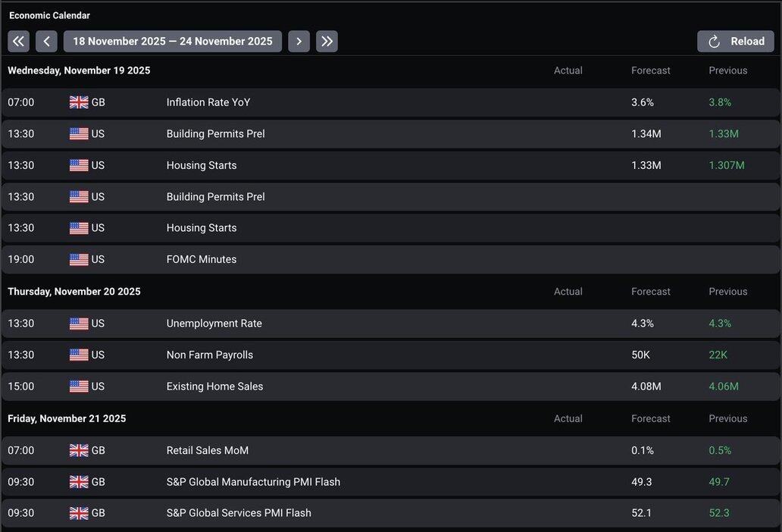Advance to the next week using the single-right arrow
Viewport: 782px width, 532px height.
(299, 42)
